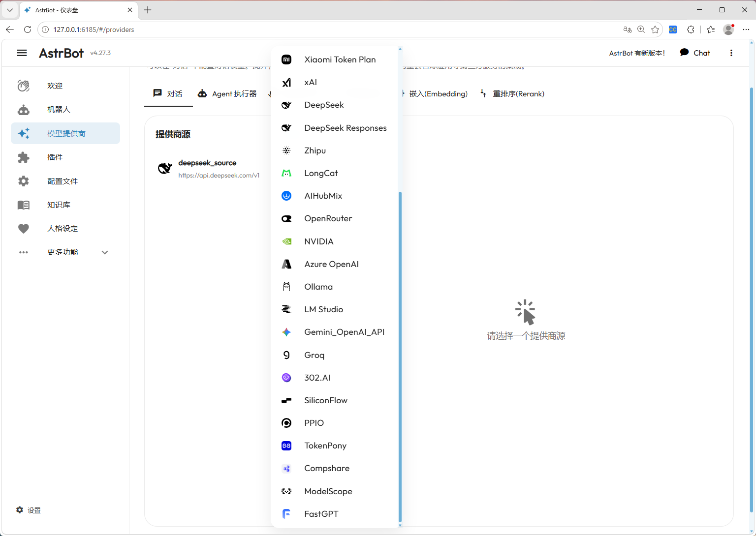This screenshot has height=536, width=756.
Task: Click the AIHubMix logo icon
Action: pos(286,196)
